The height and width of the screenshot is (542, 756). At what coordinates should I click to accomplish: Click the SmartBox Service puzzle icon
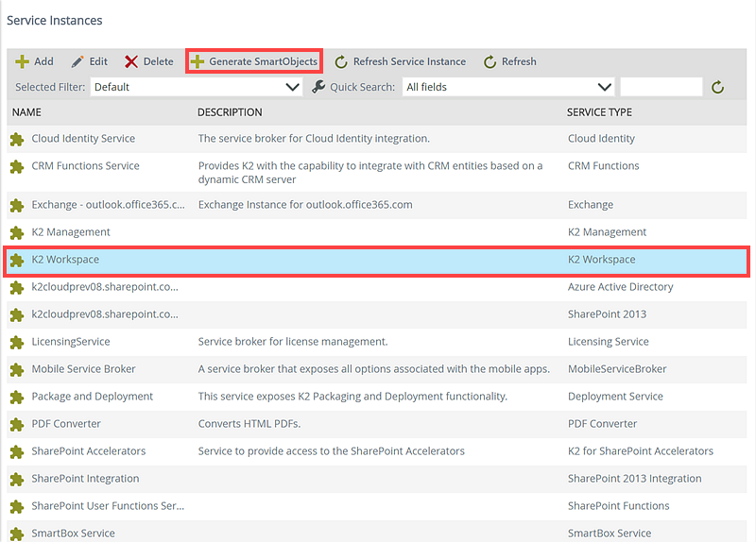pos(16,533)
